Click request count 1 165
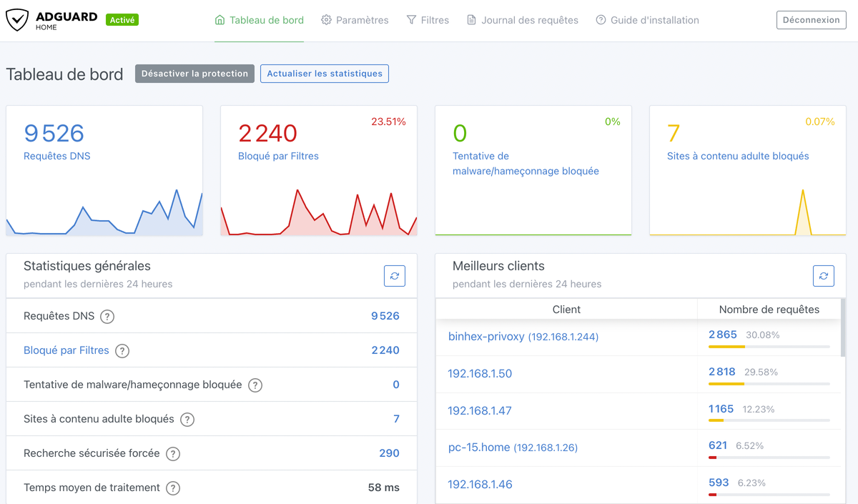 [x=721, y=409]
